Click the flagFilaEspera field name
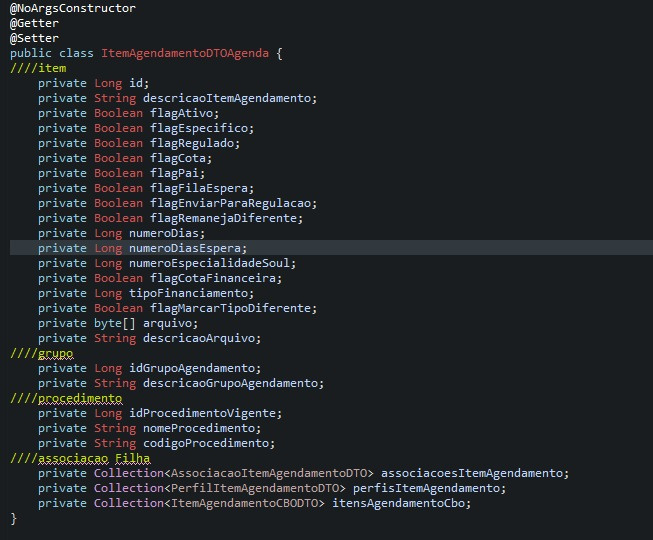This screenshot has width=653, height=540. click(199, 188)
